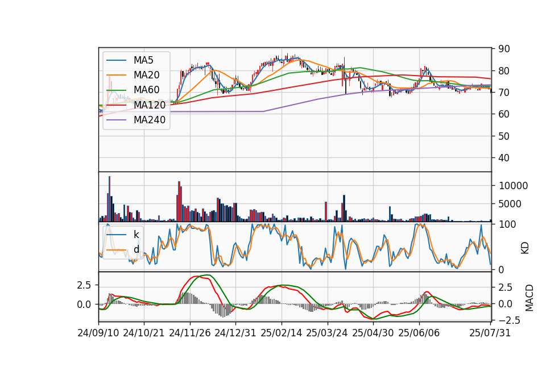Click the 40 price axis tick label
This screenshot has height=392, width=546.
click(x=504, y=158)
